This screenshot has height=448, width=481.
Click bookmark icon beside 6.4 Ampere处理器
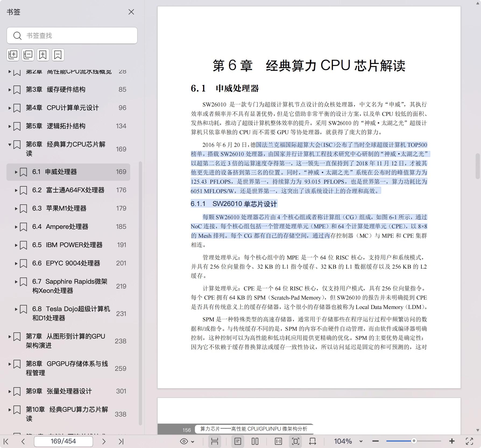pos(23,227)
